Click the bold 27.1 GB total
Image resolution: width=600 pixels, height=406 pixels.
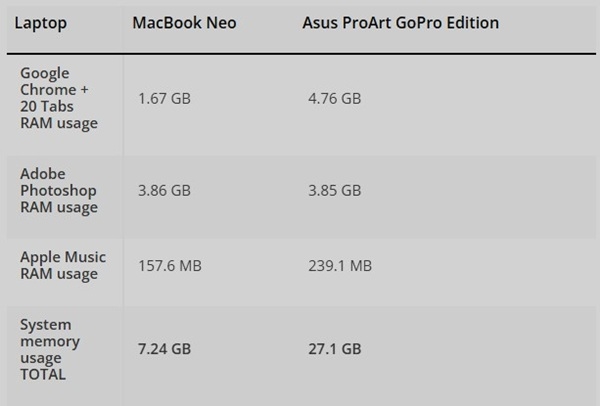point(335,348)
